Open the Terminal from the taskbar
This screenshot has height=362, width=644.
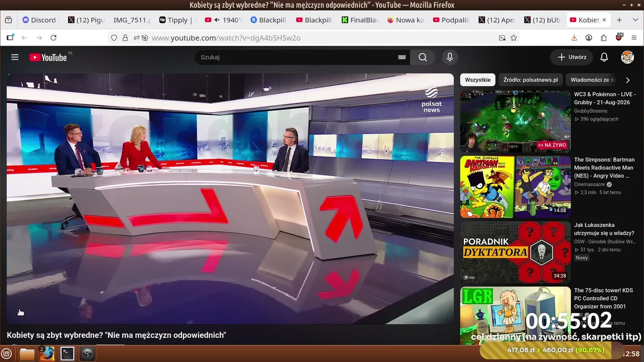click(67, 354)
